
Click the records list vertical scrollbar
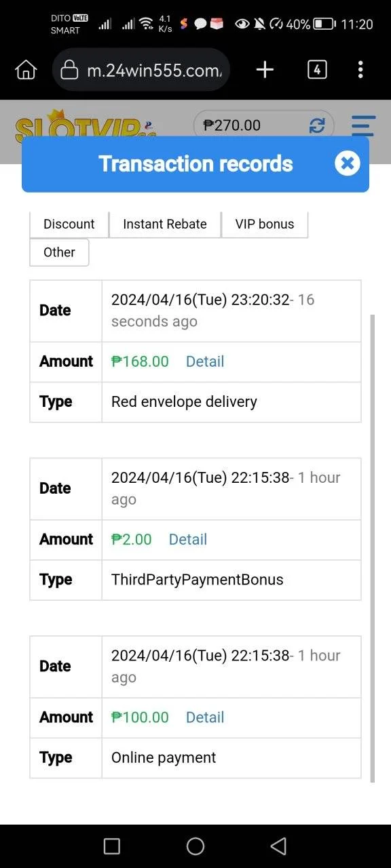pyautogui.click(x=372, y=548)
